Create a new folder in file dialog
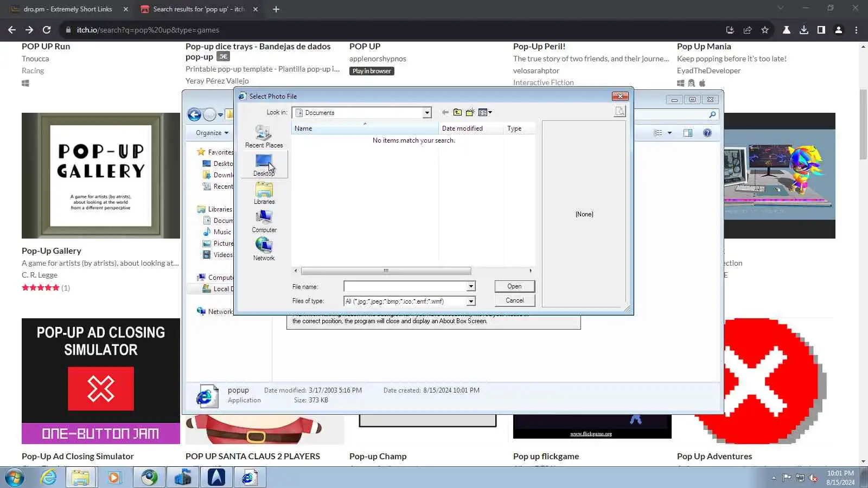Image resolution: width=868 pixels, height=488 pixels. click(470, 112)
